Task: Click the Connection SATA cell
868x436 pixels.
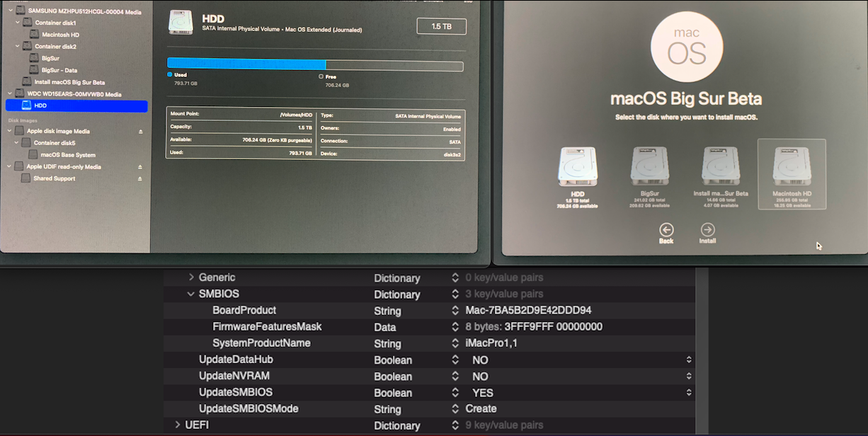Action: tap(391, 140)
